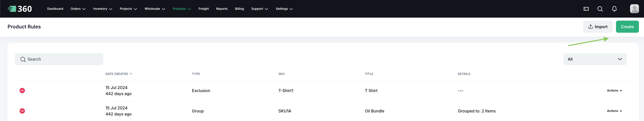Expand the Settings menu
644x121 pixels.
click(x=284, y=9)
